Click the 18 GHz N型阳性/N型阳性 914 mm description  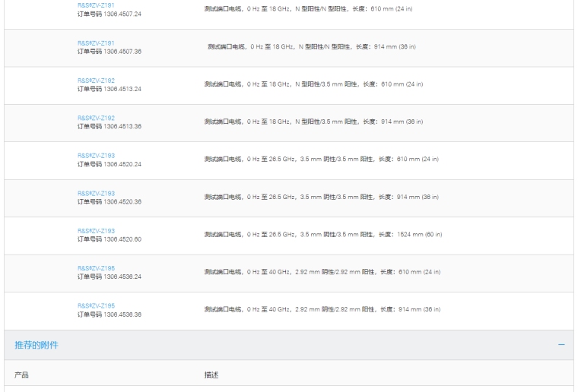pos(312,47)
